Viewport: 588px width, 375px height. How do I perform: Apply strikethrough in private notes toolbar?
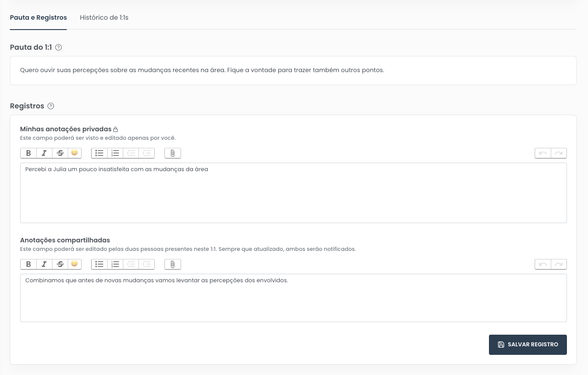[x=60, y=153]
